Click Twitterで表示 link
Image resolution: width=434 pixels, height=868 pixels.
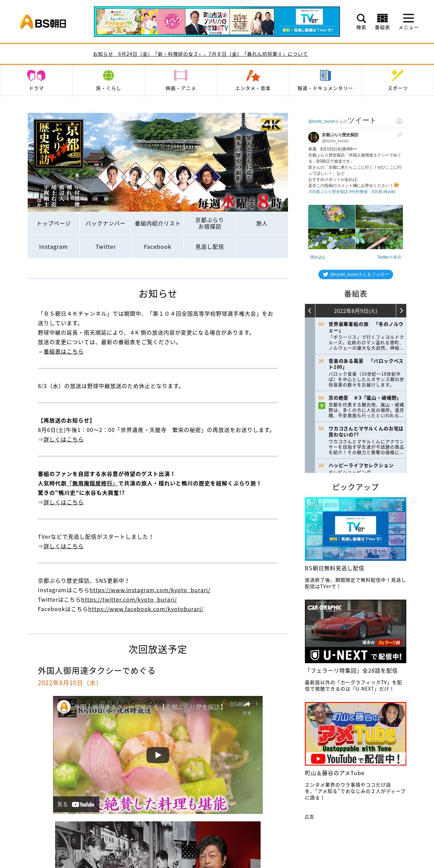389,257
